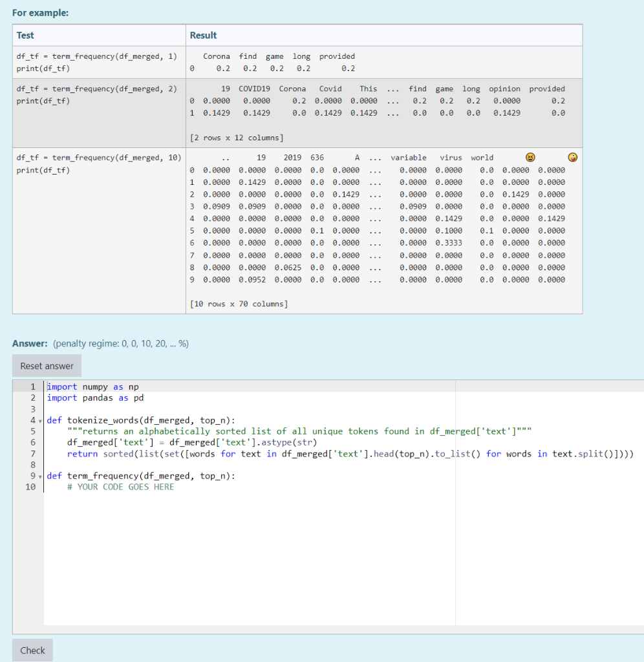The width and height of the screenshot is (644, 662).
Task: Click the docstring line in tokenize_words
Action: point(299,431)
